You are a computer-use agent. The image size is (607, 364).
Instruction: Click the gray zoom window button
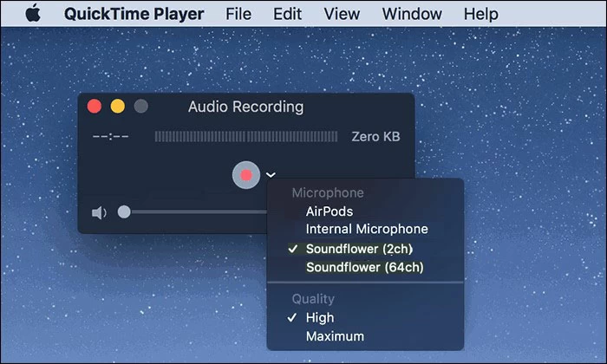[x=140, y=107]
